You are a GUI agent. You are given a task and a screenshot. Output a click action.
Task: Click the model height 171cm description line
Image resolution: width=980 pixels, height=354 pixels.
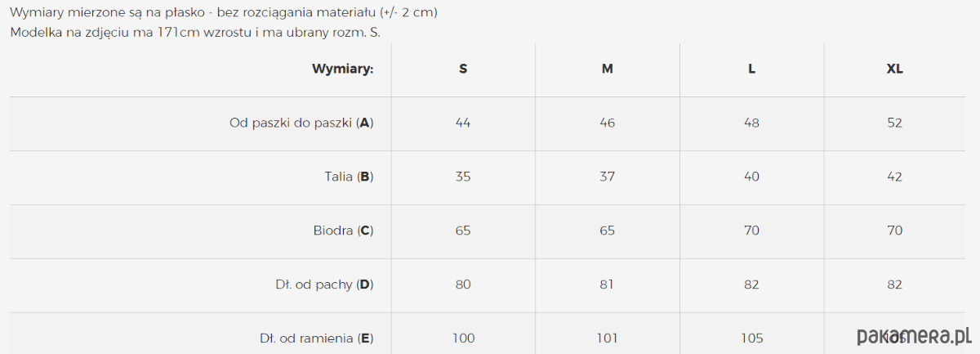pyautogui.click(x=195, y=33)
